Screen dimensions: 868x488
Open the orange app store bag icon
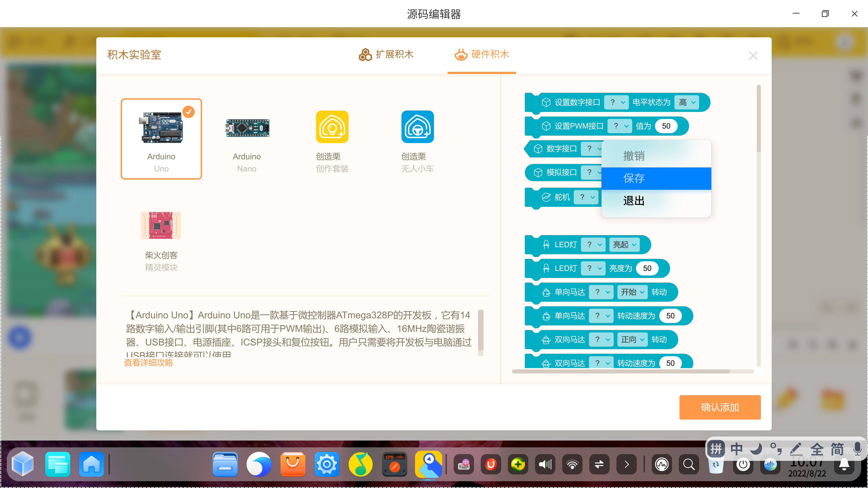click(292, 464)
